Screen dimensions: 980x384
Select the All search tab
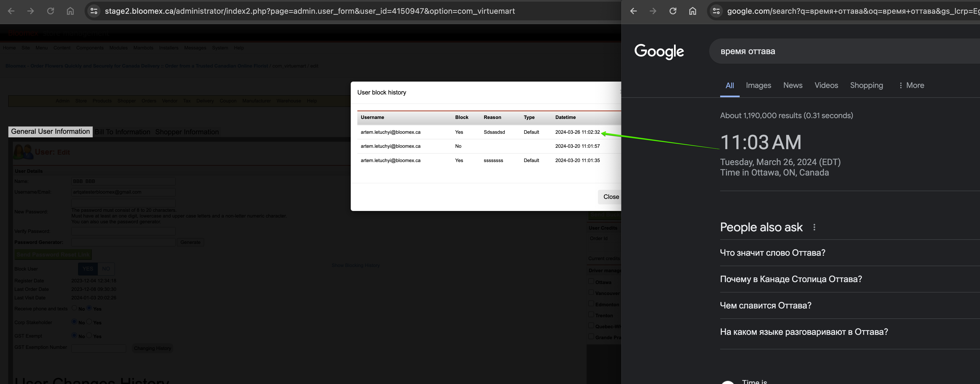[x=730, y=86]
